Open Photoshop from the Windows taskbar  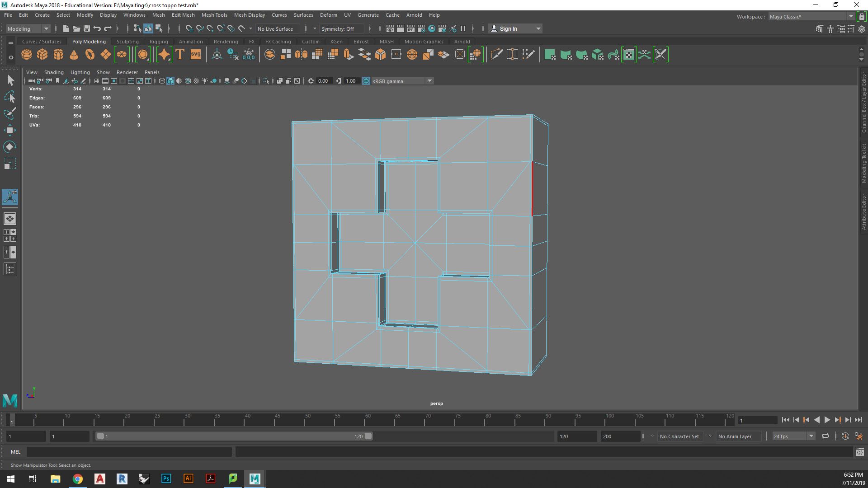[x=166, y=479]
